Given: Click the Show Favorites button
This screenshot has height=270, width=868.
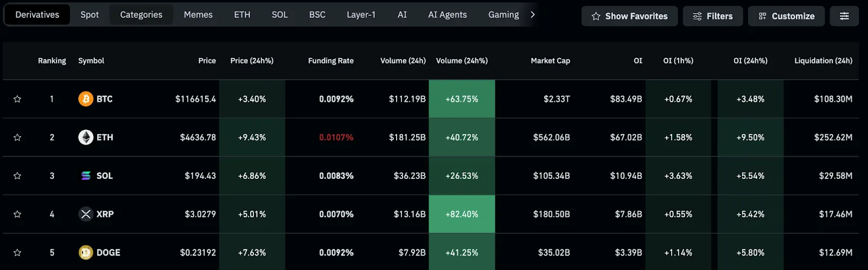Looking at the screenshot, I should pyautogui.click(x=629, y=16).
